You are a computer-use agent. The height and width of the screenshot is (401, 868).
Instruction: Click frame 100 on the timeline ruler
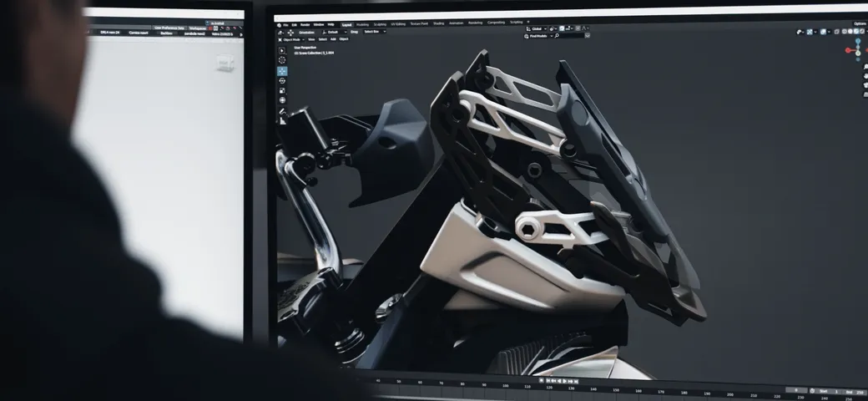pyautogui.click(x=506, y=385)
